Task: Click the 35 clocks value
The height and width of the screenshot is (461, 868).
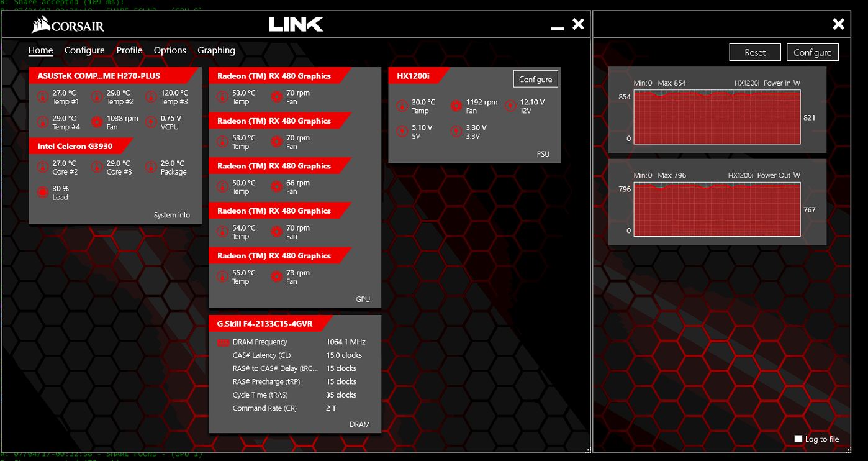Action: pos(341,395)
